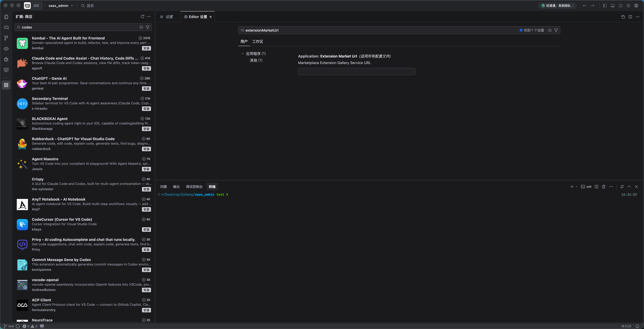
Task: Filter extensions with the funnel icon
Action: coord(148,27)
